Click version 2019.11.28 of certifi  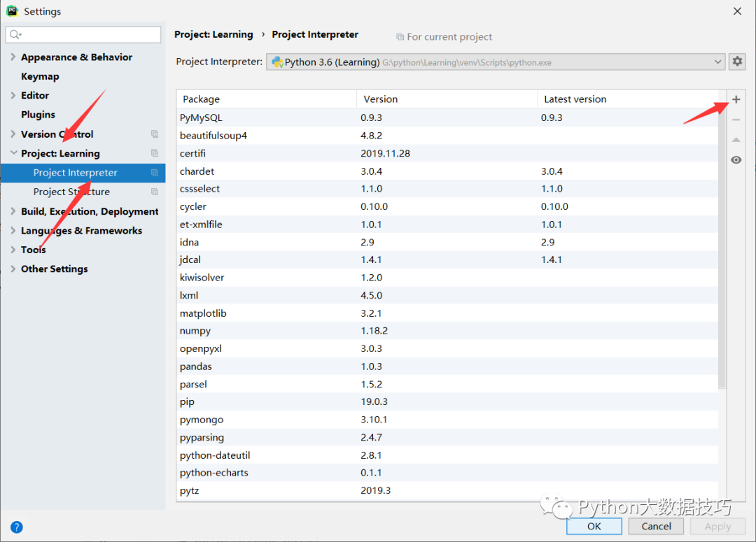click(x=385, y=153)
